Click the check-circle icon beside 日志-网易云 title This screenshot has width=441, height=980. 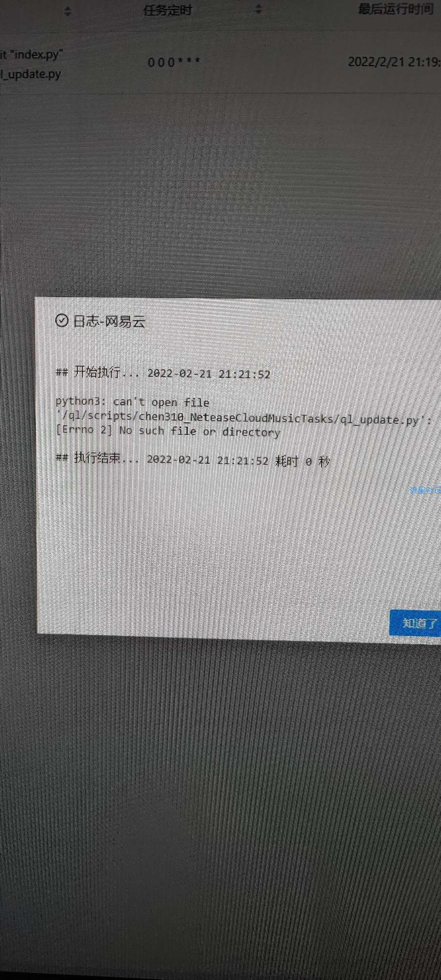[62, 321]
